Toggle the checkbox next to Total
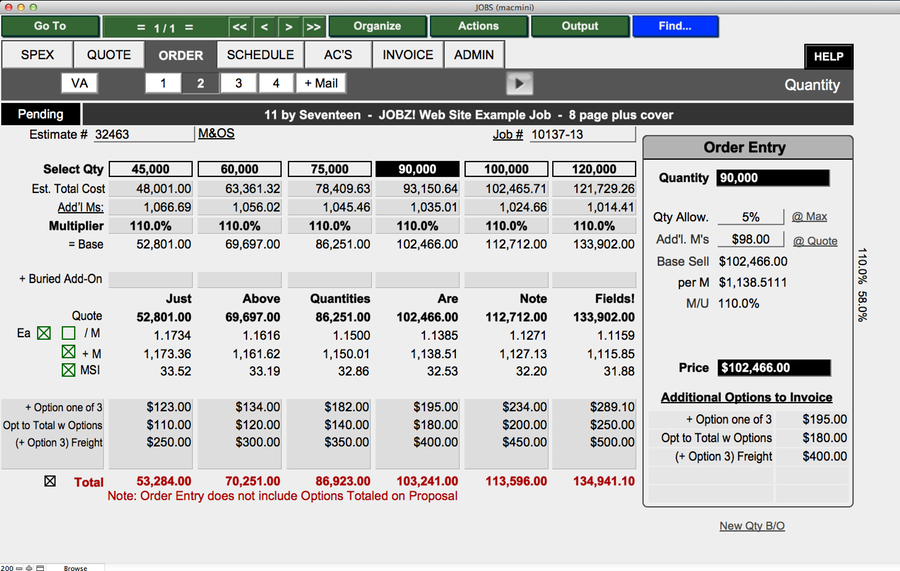 (x=50, y=481)
